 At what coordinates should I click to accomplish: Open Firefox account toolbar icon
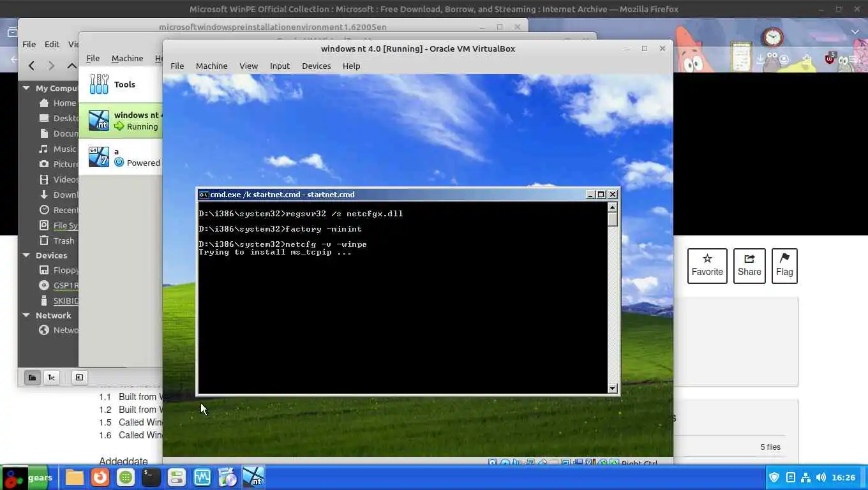(784, 60)
